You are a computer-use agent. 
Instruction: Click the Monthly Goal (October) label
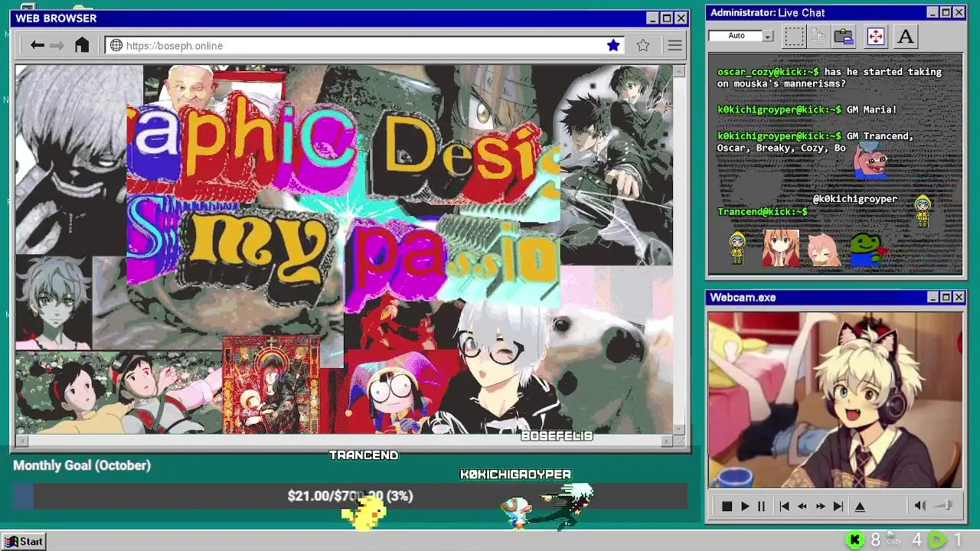[82, 465]
